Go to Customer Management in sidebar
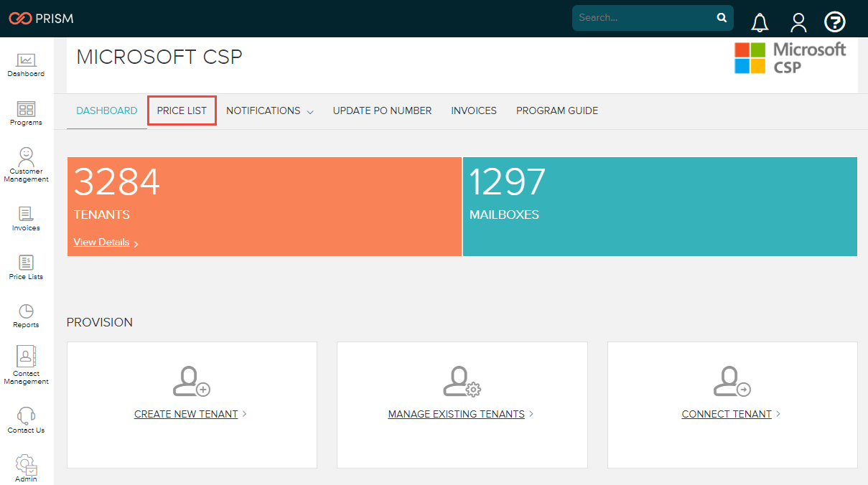 pos(27,164)
